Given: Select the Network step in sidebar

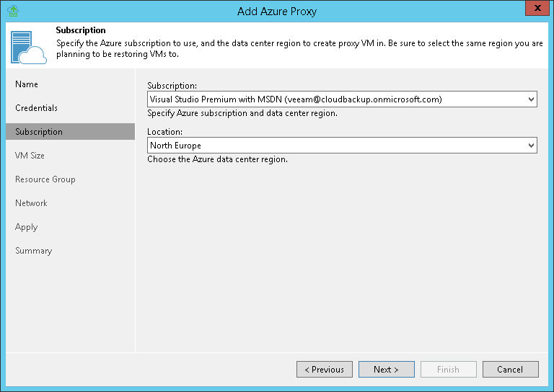Looking at the screenshot, I should (x=31, y=203).
